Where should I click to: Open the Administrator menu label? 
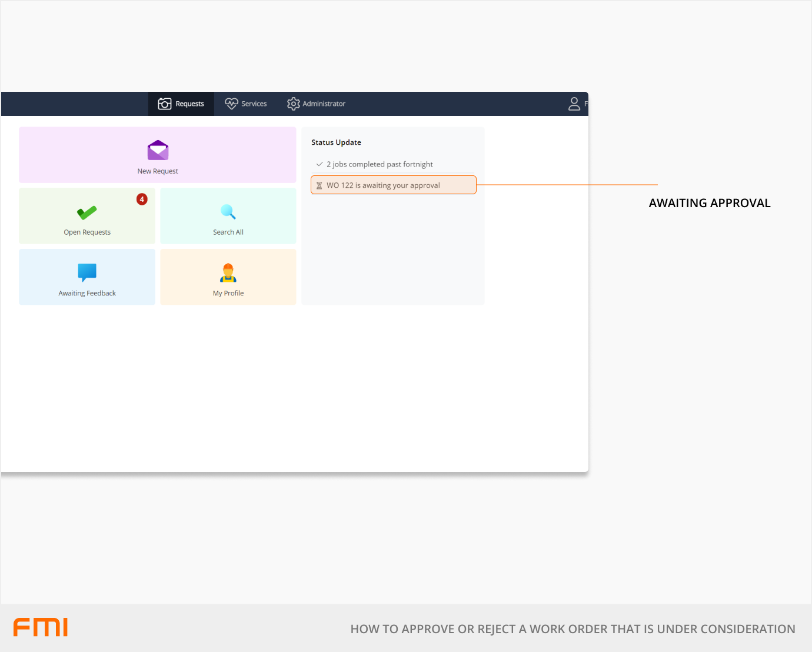click(x=324, y=104)
